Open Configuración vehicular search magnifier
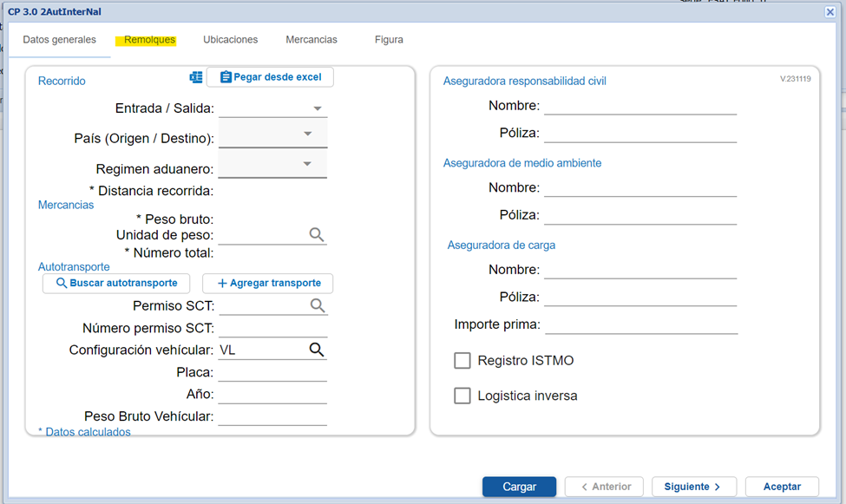The height and width of the screenshot is (504, 846). 317,350
